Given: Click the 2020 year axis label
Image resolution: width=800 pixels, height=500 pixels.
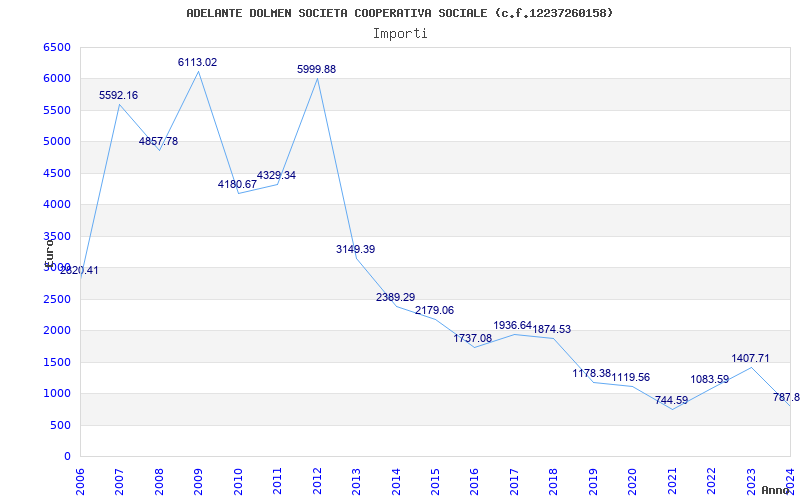Looking at the screenshot, I should click(632, 482).
